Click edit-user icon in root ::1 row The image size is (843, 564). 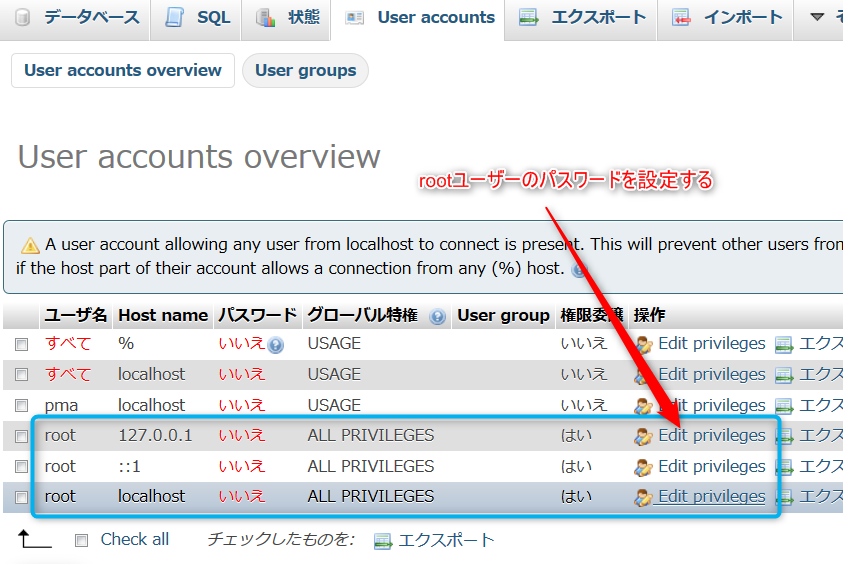click(x=644, y=468)
